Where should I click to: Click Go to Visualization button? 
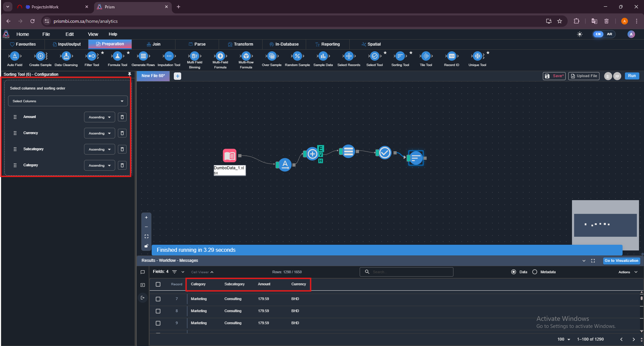pyautogui.click(x=621, y=261)
